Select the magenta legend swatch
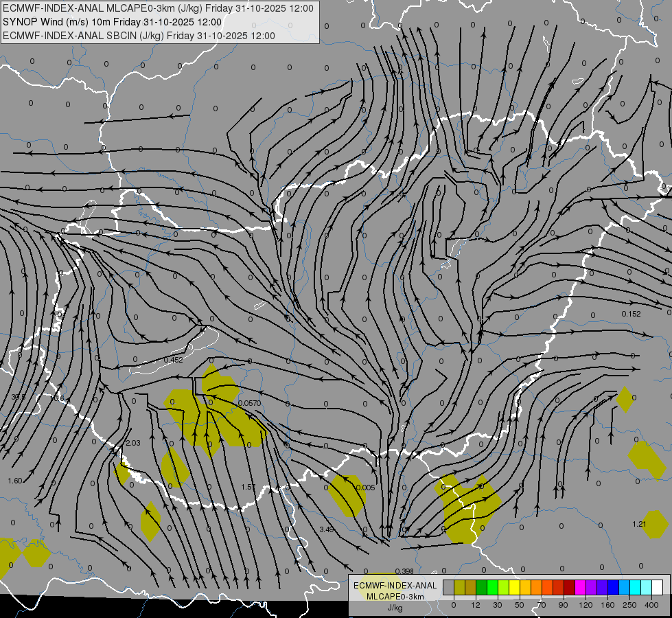This screenshot has width=672, height=618. click(580, 587)
